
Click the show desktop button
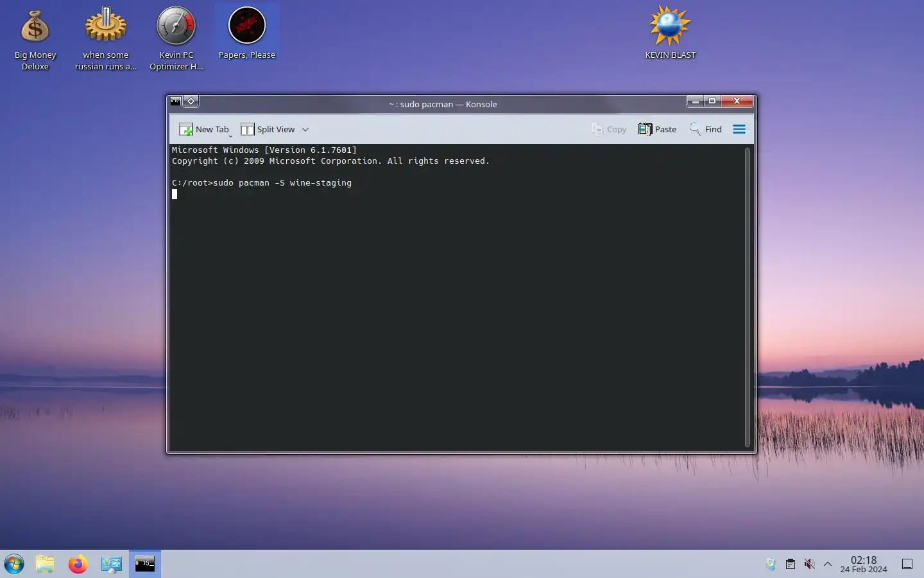pyautogui.click(x=907, y=564)
